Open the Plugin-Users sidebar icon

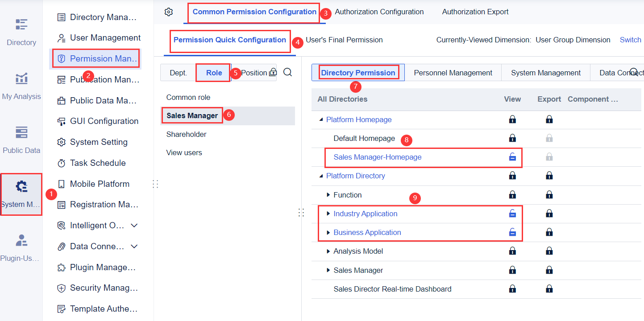click(x=21, y=247)
